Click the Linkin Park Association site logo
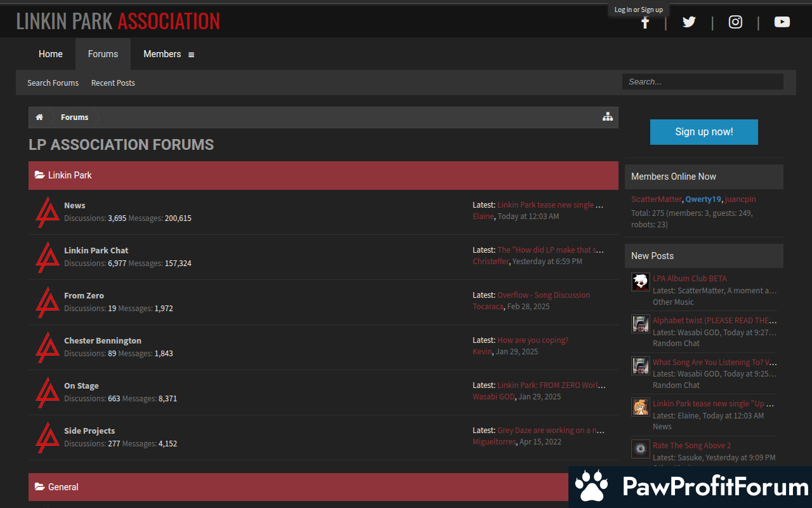812x508 pixels. click(118, 21)
